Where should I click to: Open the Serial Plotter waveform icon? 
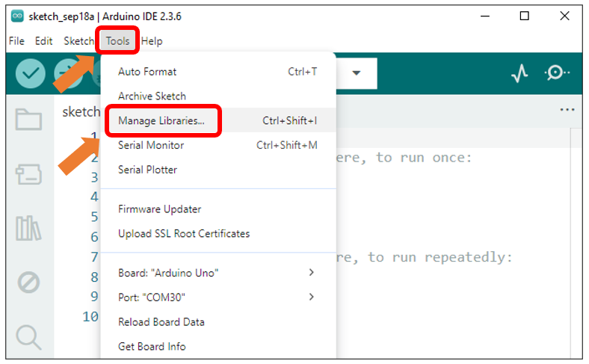(x=519, y=73)
